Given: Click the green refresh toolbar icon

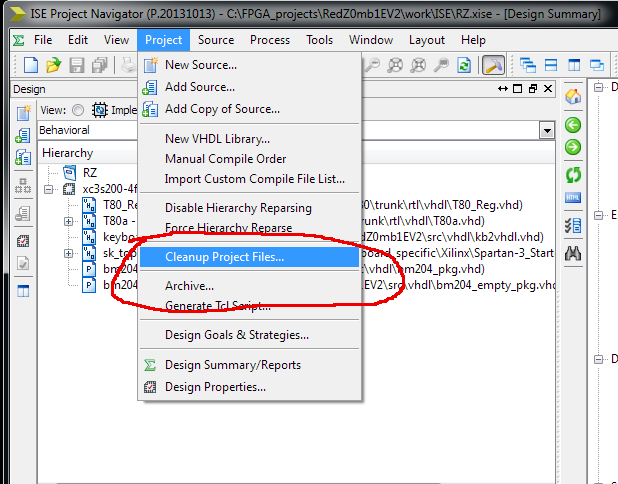Looking at the screenshot, I should coord(464,65).
